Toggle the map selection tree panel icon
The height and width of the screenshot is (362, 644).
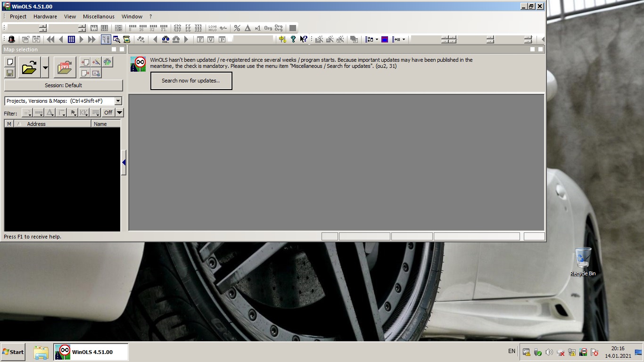pos(106,40)
